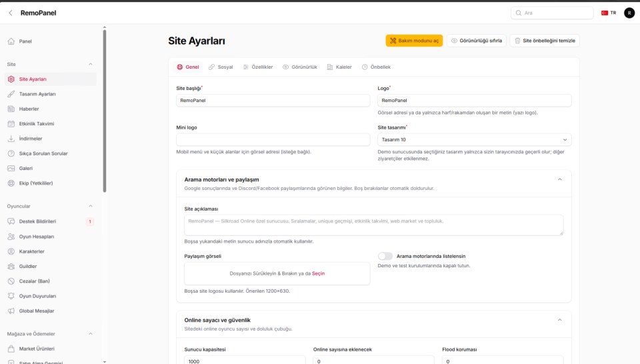Viewport: 640px width, 364px height.
Task: Click the Logo input field
Action: (x=474, y=101)
